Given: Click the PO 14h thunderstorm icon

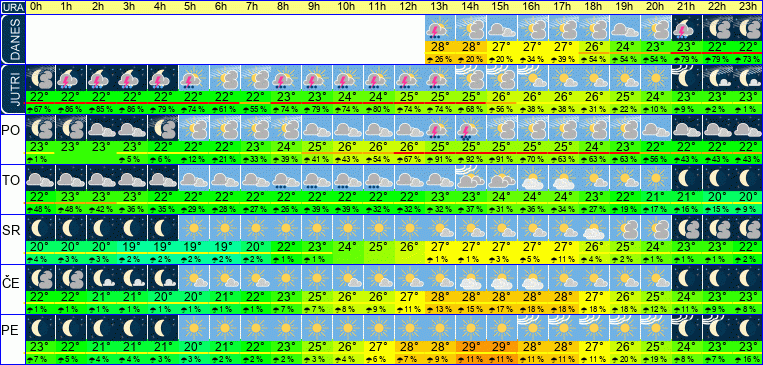Looking at the screenshot, I should pyautogui.click(x=471, y=128).
